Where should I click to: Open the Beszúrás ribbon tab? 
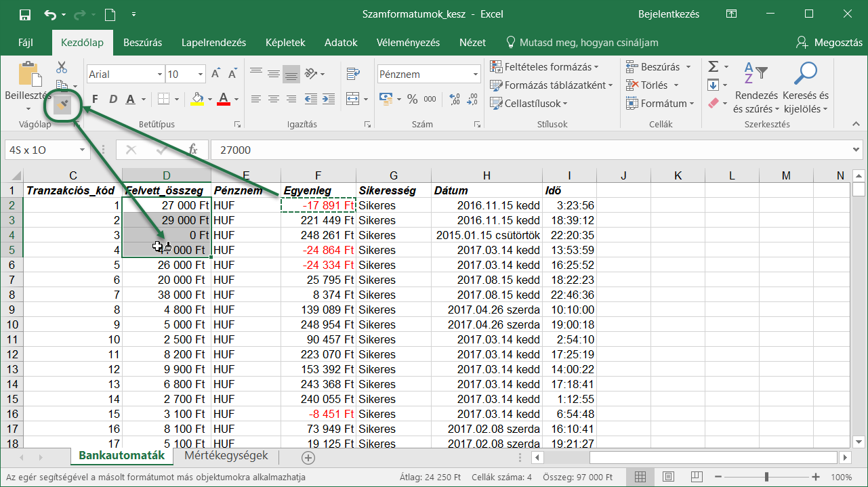click(x=142, y=42)
